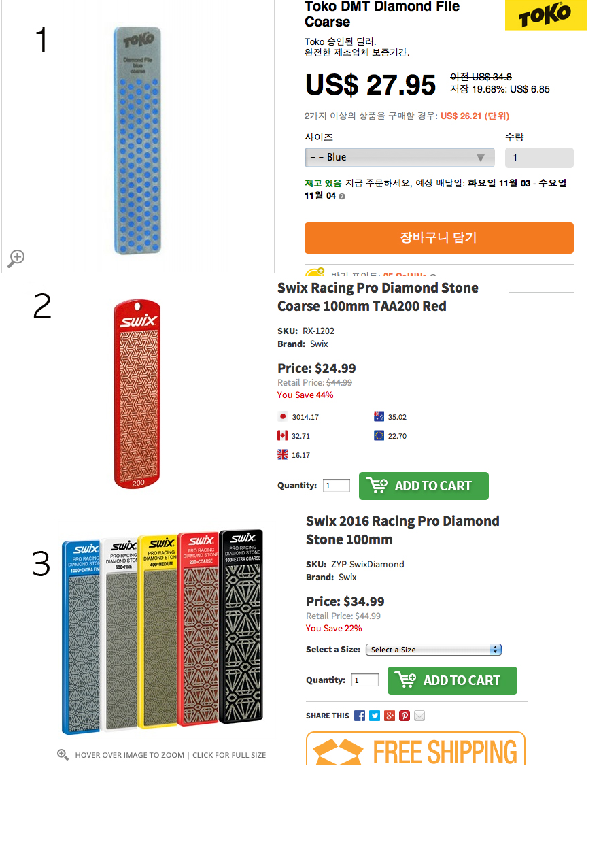Add Toko file to cart with orange button
The height and width of the screenshot is (868, 601).
coord(439,238)
